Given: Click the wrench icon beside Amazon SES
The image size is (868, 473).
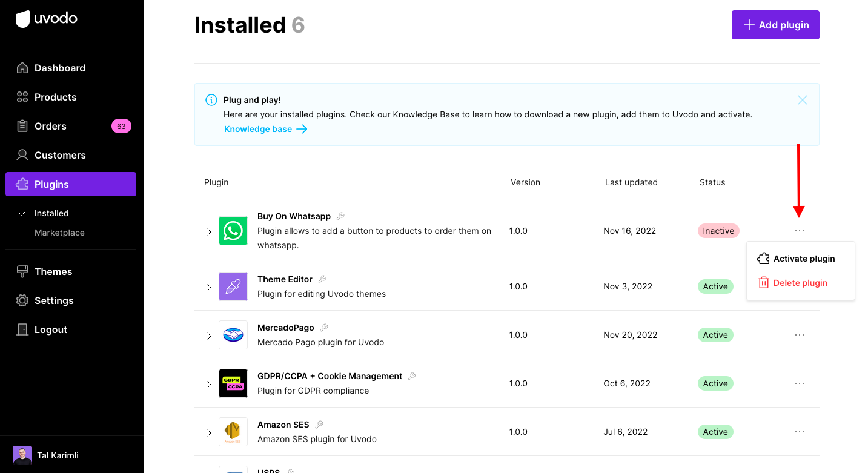Looking at the screenshot, I should [319, 425].
